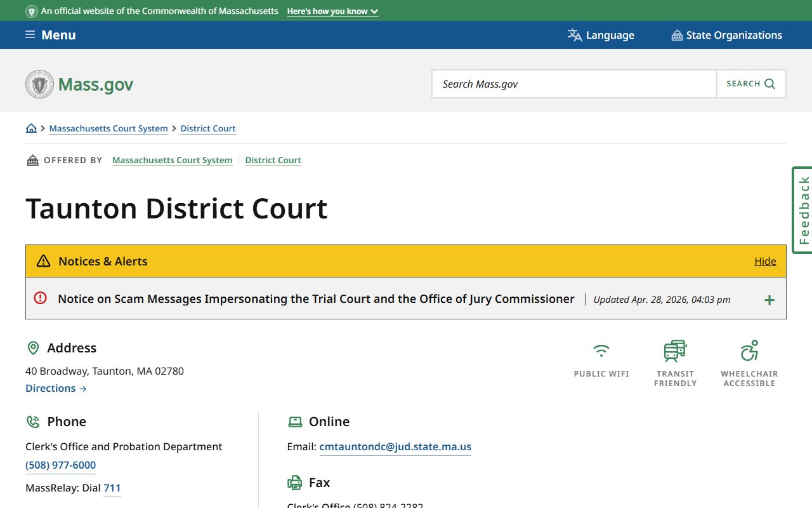Screen dimensions: 812x508
Task: Click the Wheelchair Accessible icon
Action: click(749, 351)
